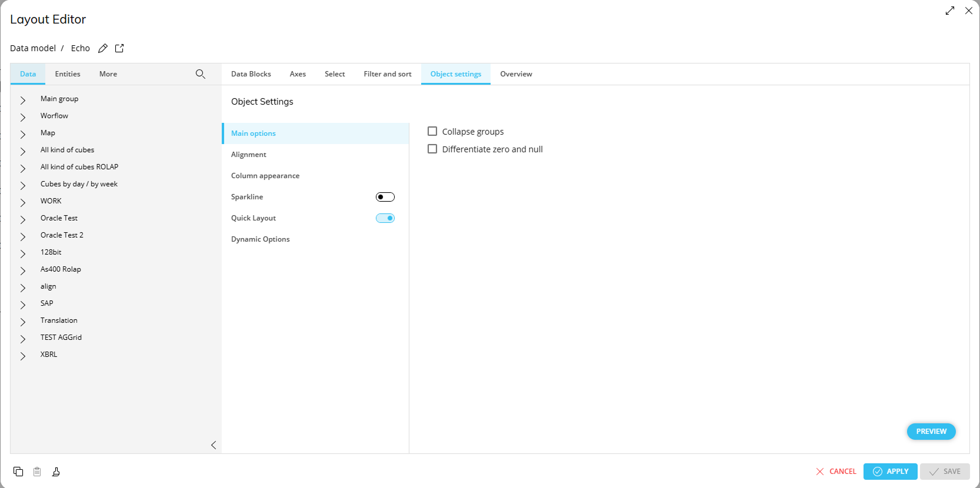This screenshot has width=980, height=488.
Task: Open Echo in new window icon
Action: pos(119,48)
